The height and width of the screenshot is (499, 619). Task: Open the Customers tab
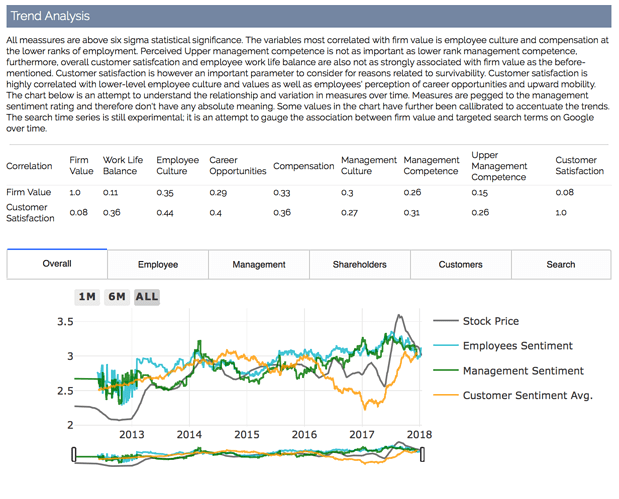coord(461,265)
